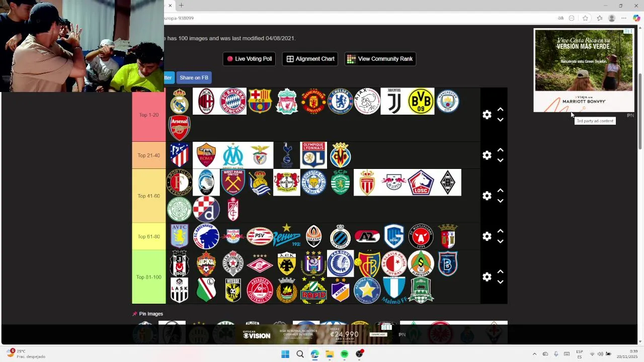Click View Community Rank button

[x=380, y=59]
